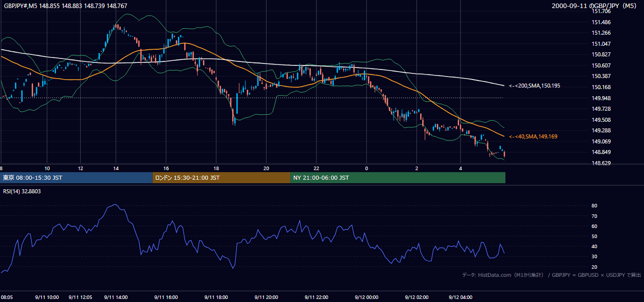
Task: Click RSI scale value 40
Action: click(595, 246)
